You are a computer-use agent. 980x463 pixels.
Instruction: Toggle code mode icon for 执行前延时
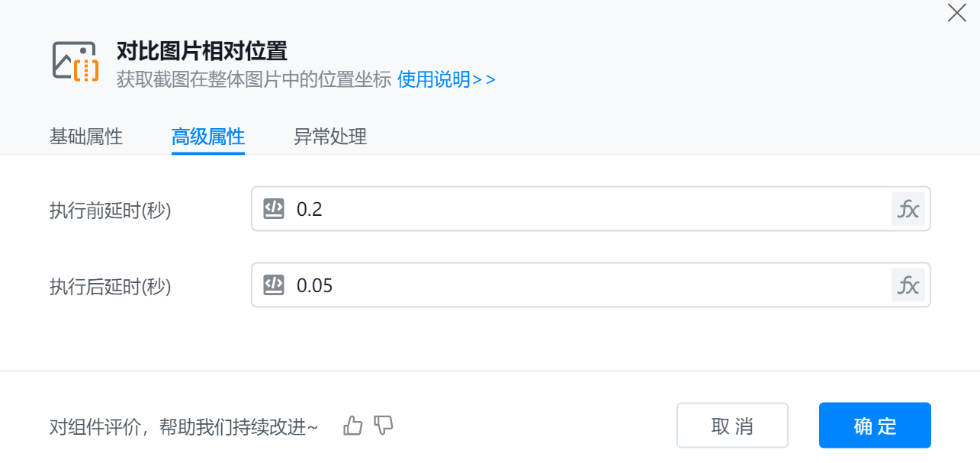274,208
